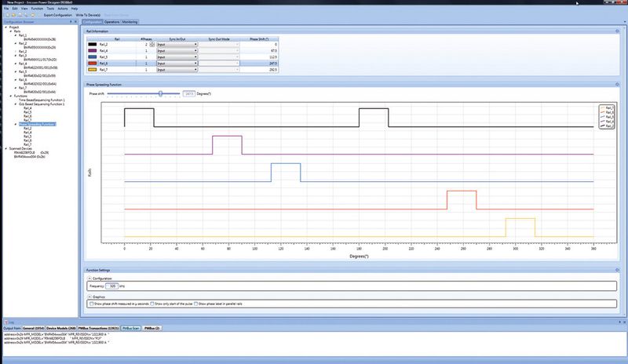Viewport: 628px width, 364px height.
Task: Open Sync In/Out dropdown for Rail_5 row
Action: pyautogui.click(x=177, y=56)
